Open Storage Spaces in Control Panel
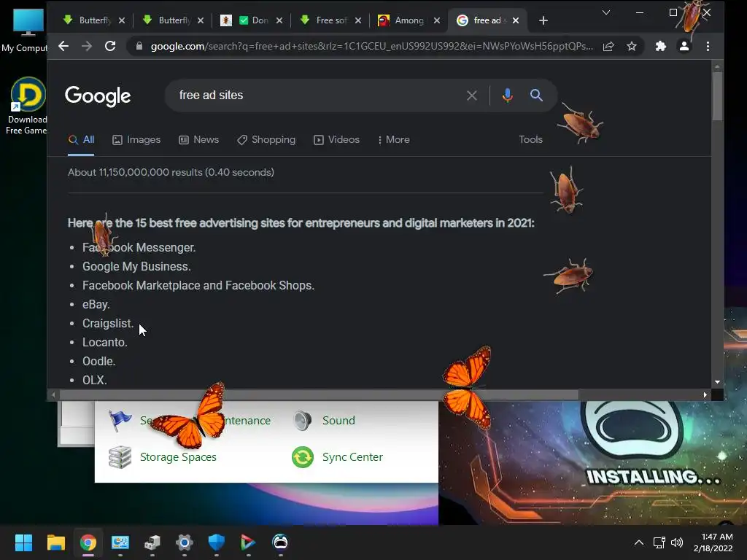The image size is (747, 560). point(178,457)
